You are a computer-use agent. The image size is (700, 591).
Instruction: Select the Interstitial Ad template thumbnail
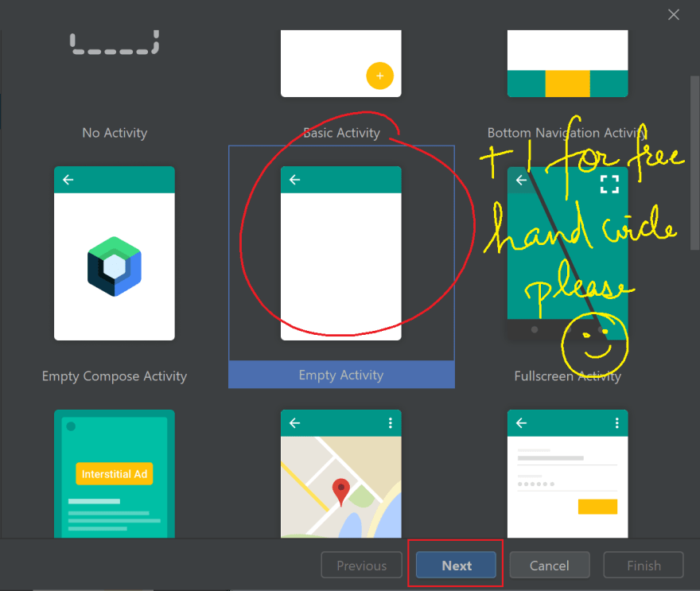pyautogui.click(x=115, y=473)
